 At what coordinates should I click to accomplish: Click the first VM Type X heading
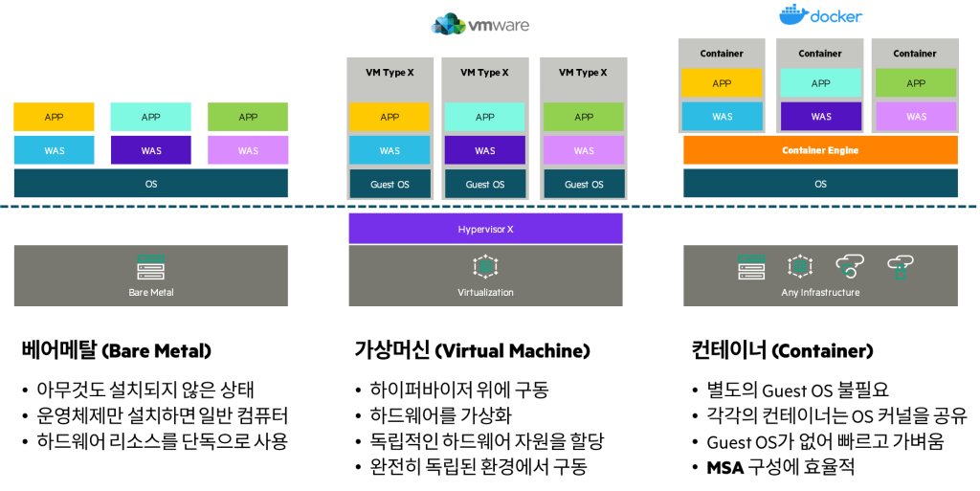click(390, 73)
